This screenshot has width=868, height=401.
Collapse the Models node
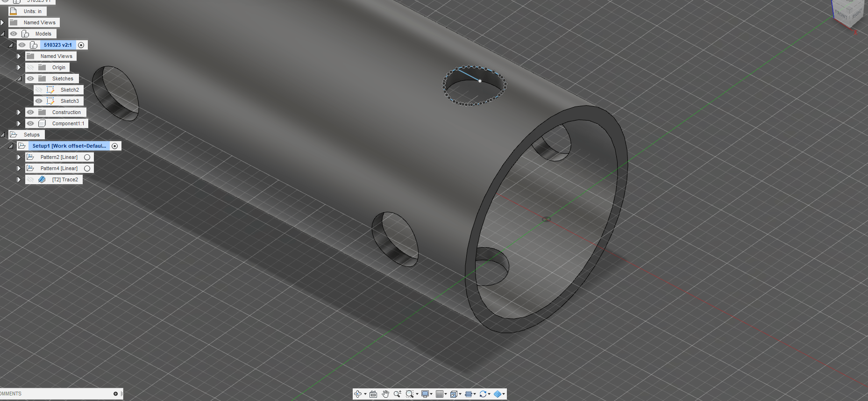click(x=2, y=34)
